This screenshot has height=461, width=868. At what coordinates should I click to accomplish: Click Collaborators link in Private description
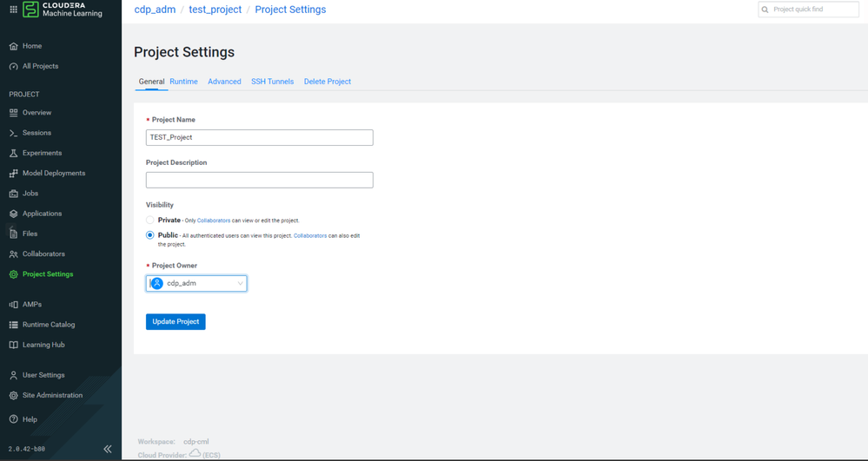pos(214,221)
